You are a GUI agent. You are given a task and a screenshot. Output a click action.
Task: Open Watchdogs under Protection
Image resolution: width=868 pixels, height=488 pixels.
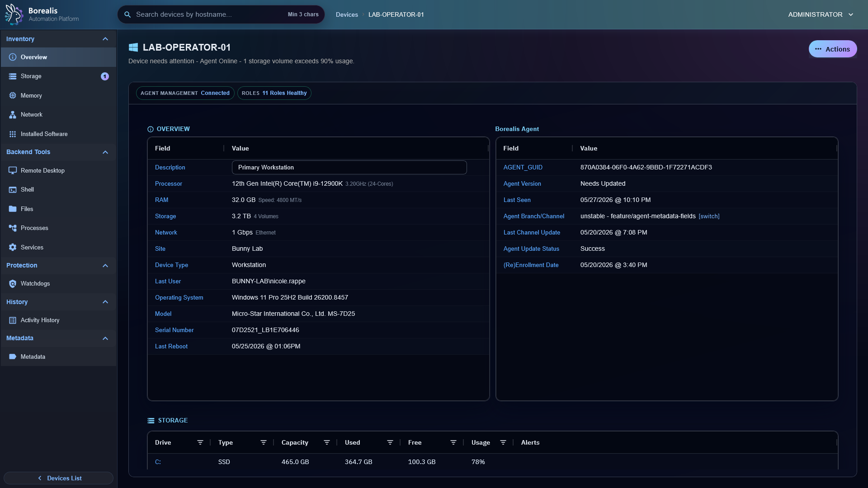point(58,284)
